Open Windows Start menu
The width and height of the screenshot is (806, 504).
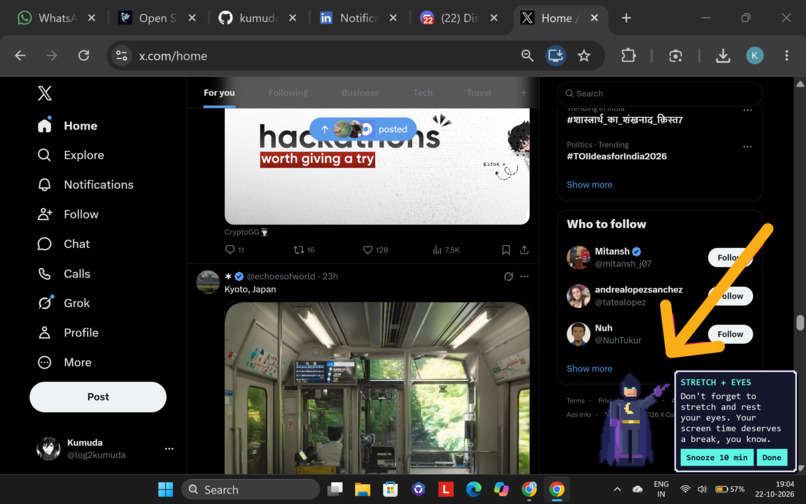(x=166, y=489)
